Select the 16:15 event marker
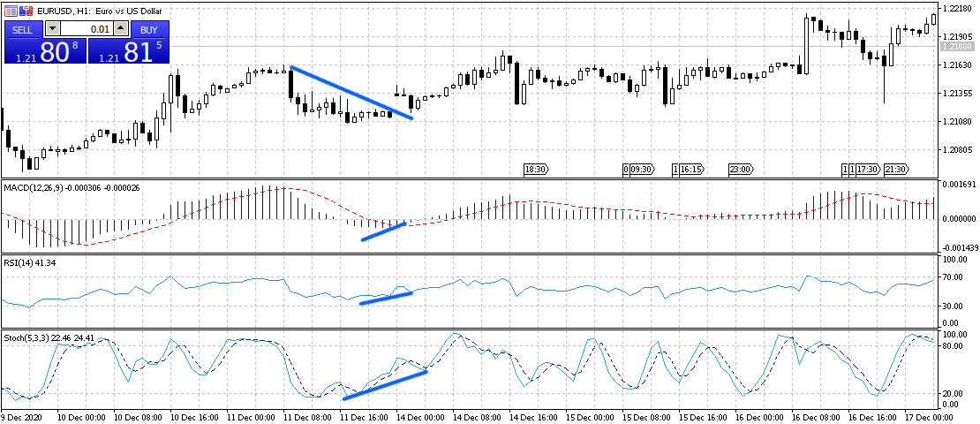Image resolution: width=980 pixels, height=424 pixels. coord(691,169)
